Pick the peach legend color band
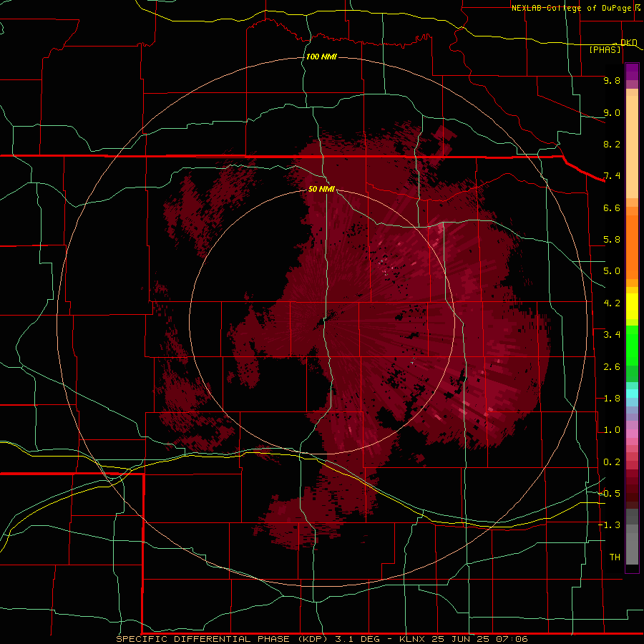644x644 pixels. pos(632,147)
